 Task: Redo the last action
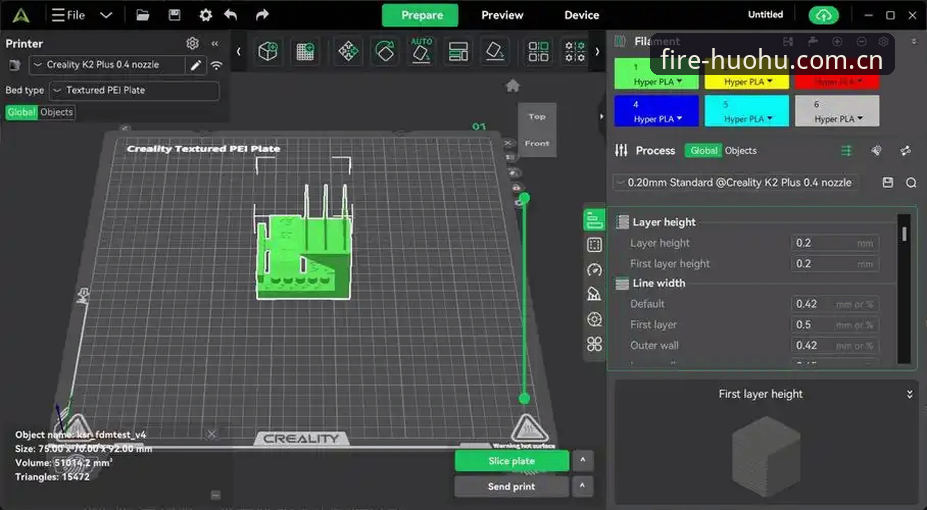[262, 15]
